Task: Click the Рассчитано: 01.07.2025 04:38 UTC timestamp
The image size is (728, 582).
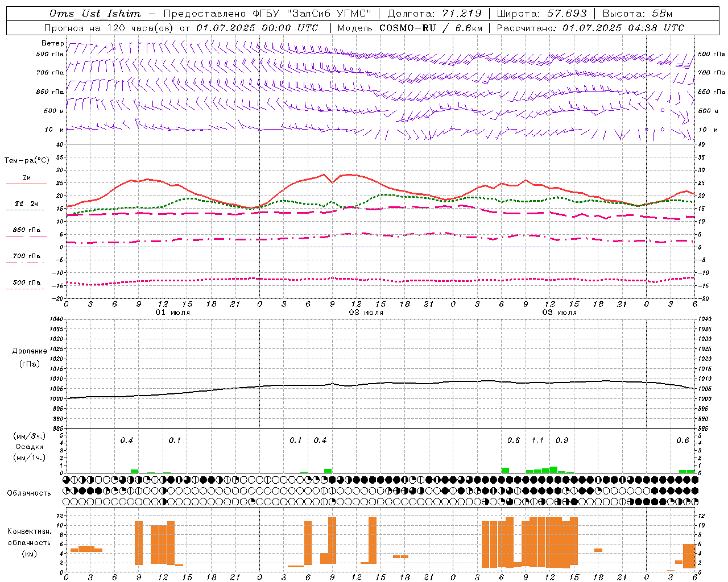Action: pyautogui.click(x=590, y=28)
